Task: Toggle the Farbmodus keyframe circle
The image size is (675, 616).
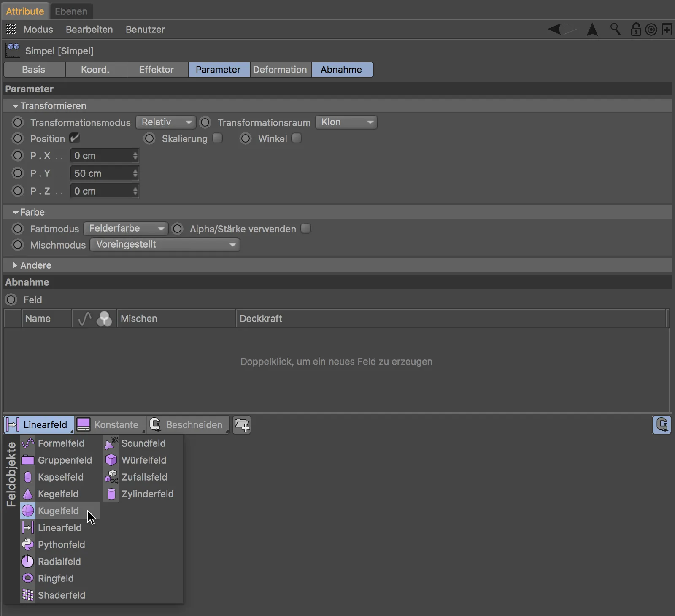Action: pos(18,229)
